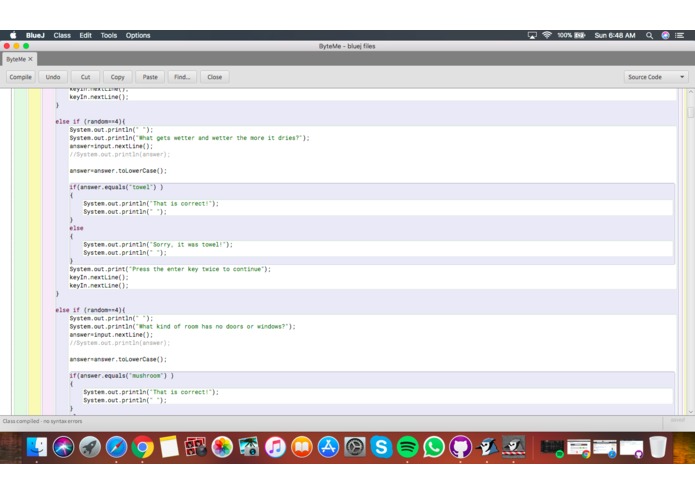Click the scrollbar down arrow
The width and height of the screenshot is (695, 494).
pyautogui.click(x=691, y=412)
